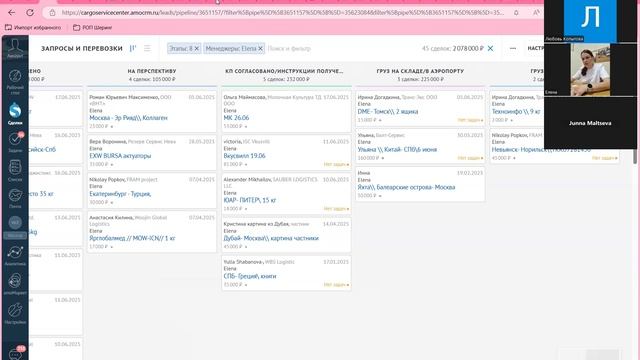Click the browser address bar URL
Image resolution: width=640 pixels, height=360 pixels.
[282, 13]
